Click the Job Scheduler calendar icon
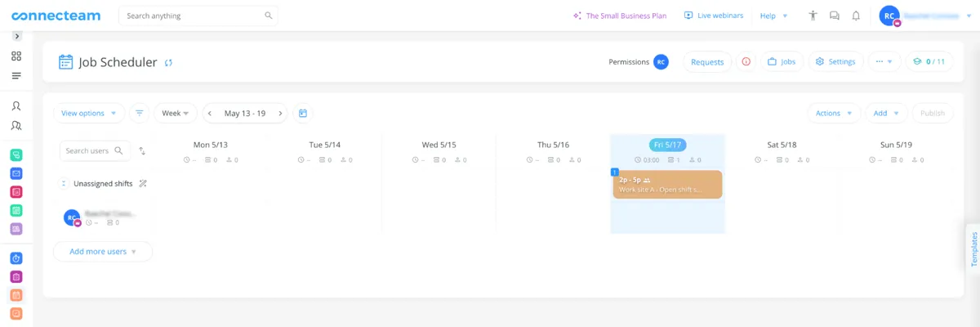The height and width of the screenshot is (327, 980). [x=66, y=62]
